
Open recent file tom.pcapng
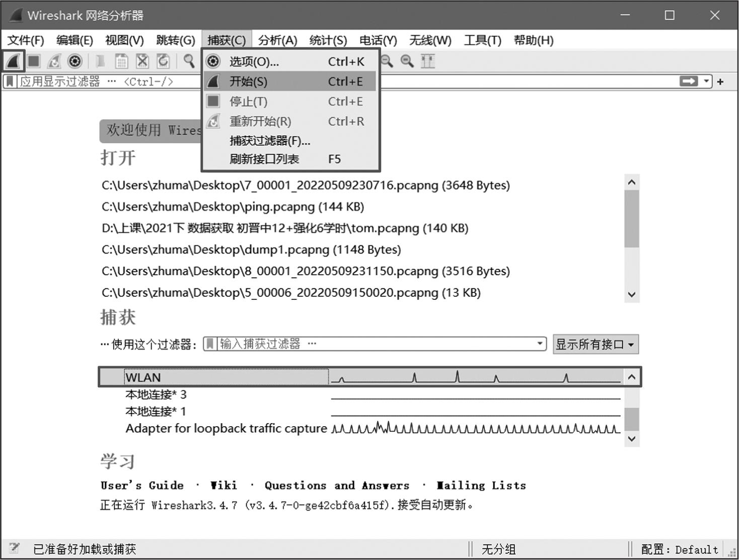click(x=285, y=228)
